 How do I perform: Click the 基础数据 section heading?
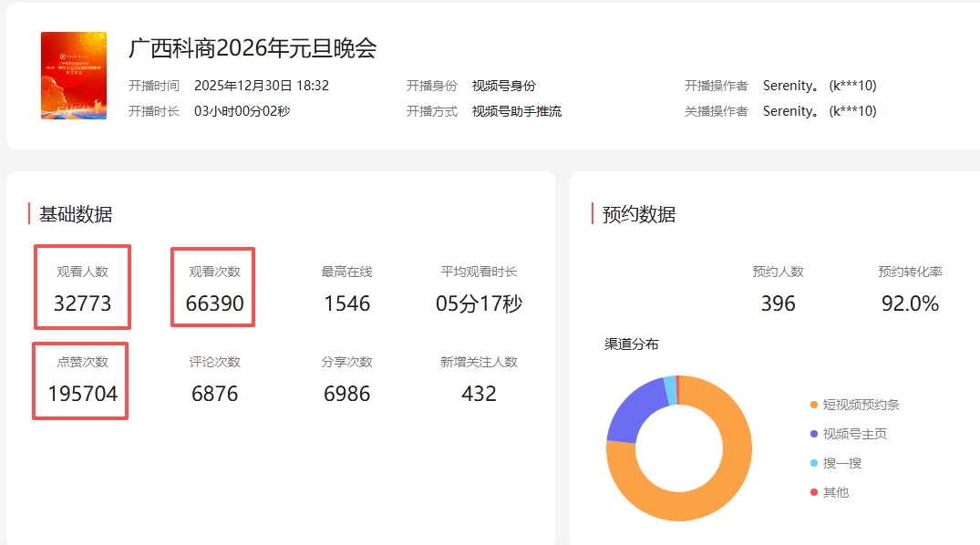tap(76, 214)
